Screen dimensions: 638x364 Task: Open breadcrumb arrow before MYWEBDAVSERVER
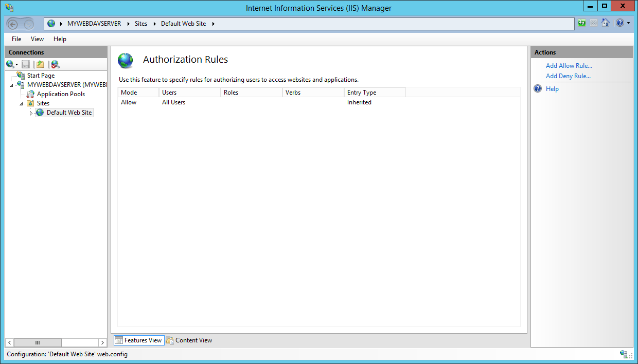coord(61,24)
